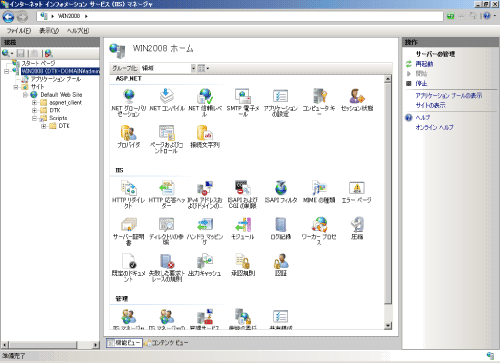Open the 接続文字列 icon

coord(205,133)
